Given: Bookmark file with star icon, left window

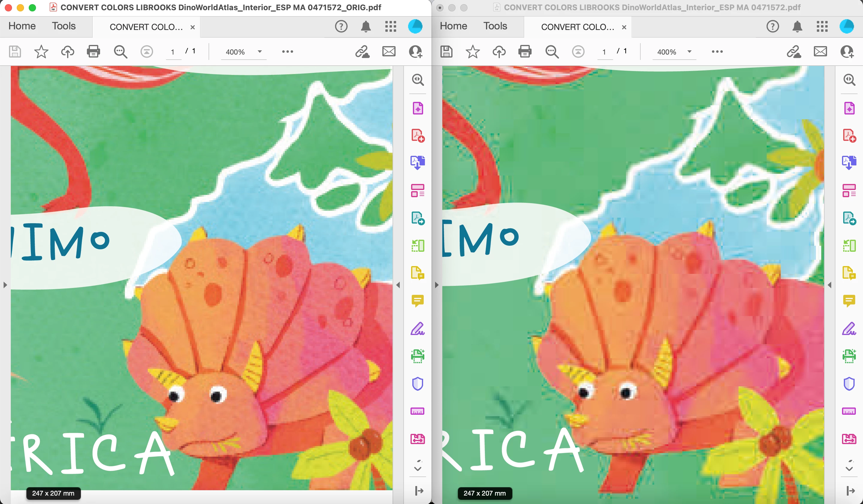Looking at the screenshot, I should tap(41, 52).
